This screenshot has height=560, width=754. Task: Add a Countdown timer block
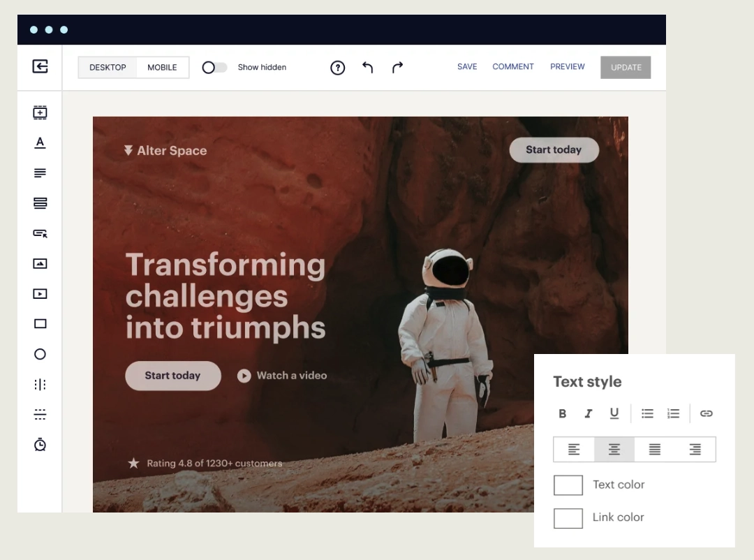tap(40, 444)
